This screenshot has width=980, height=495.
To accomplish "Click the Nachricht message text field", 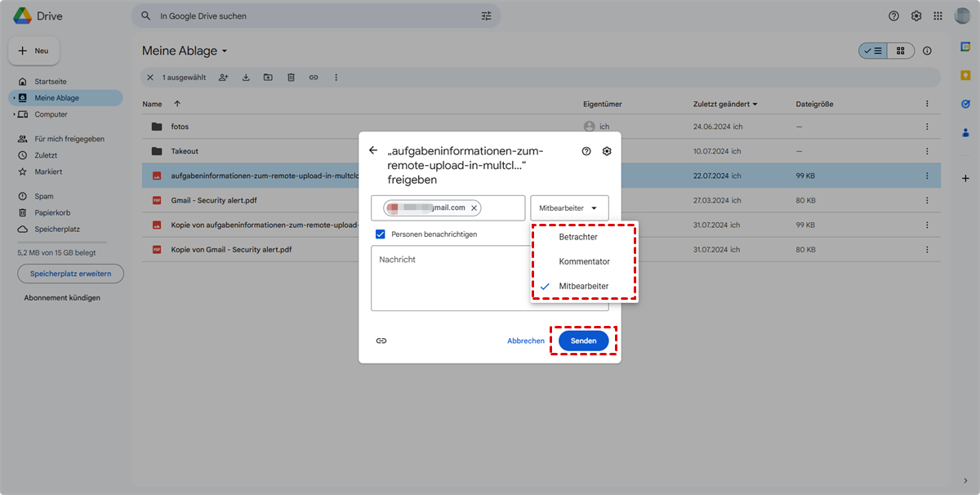I will click(449, 278).
